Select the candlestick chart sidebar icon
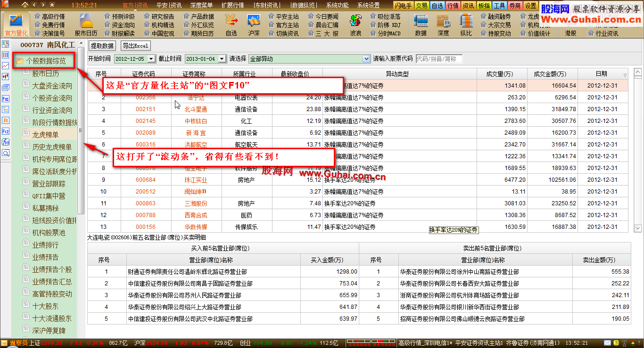 point(6,76)
